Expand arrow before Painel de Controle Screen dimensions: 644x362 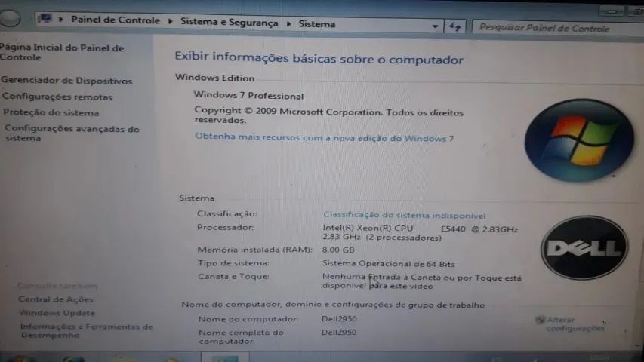[x=61, y=20]
